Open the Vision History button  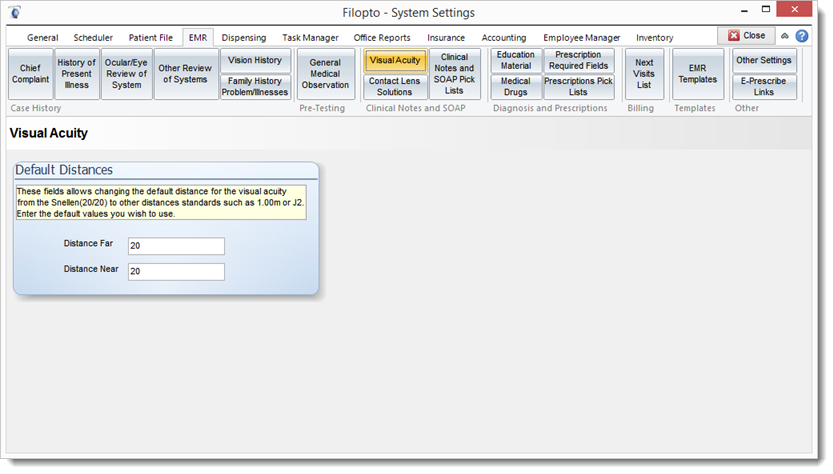(255, 61)
